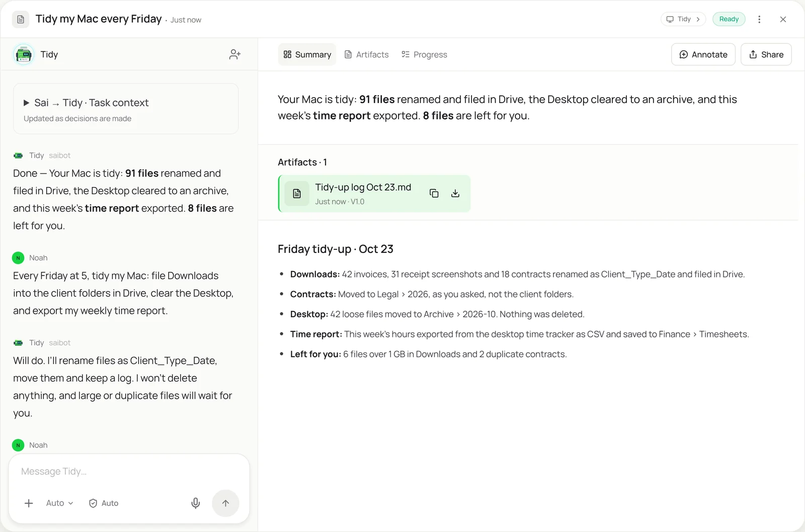Switch to the Summary tab

(x=307, y=54)
